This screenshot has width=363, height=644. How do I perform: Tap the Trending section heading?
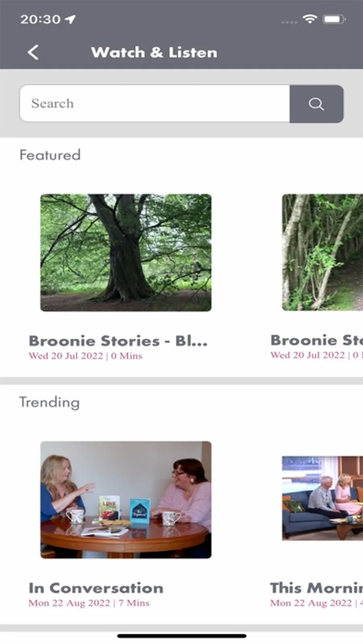point(50,402)
